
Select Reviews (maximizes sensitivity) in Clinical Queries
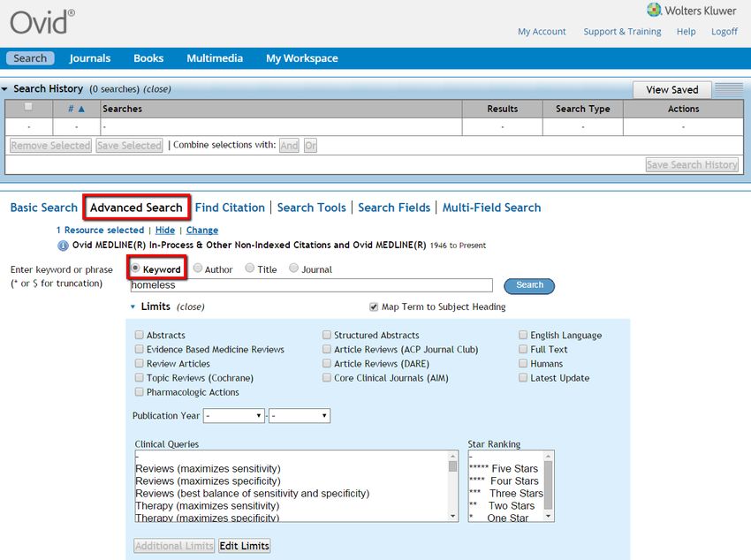click(x=208, y=469)
